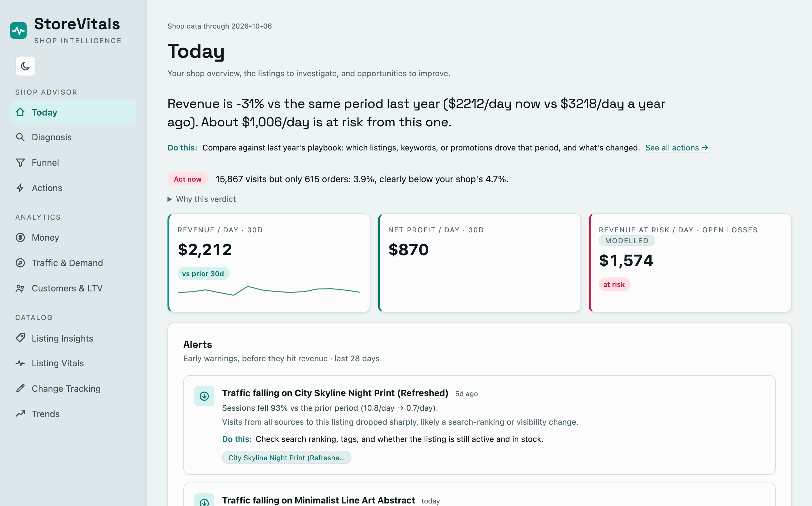Open the Actions page from sidebar
The width and height of the screenshot is (812, 506).
[x=73, y=188]
